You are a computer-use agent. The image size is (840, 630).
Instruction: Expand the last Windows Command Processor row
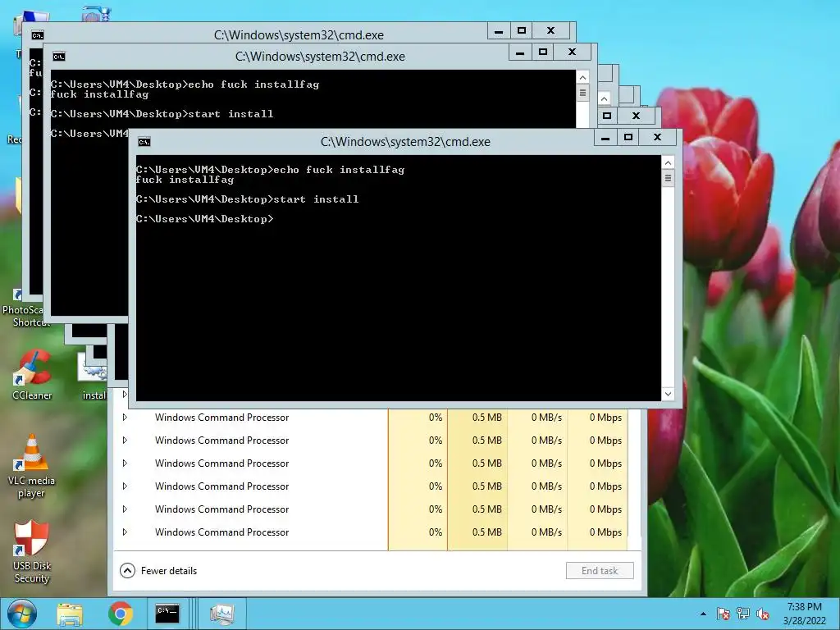coord(125,532)
